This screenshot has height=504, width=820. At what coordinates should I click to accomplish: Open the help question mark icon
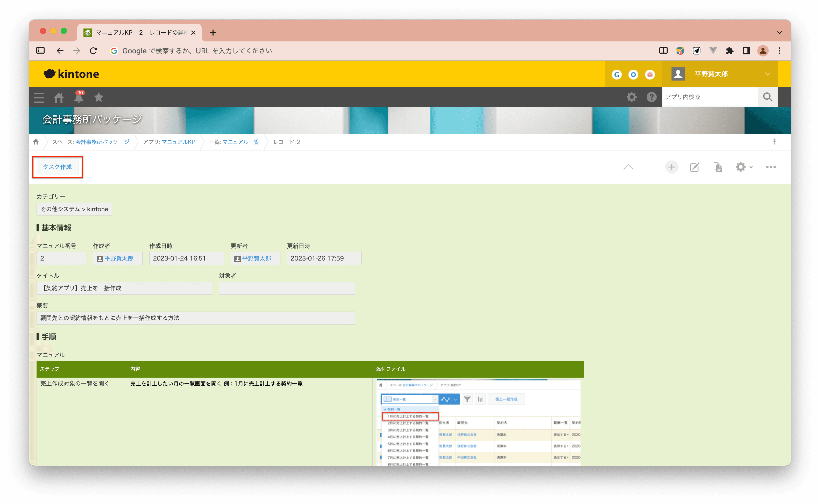point(651,97)
